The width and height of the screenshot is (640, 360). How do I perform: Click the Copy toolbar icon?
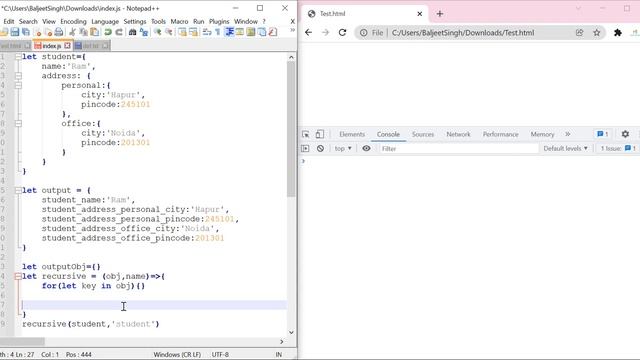[x=83, y=32]
